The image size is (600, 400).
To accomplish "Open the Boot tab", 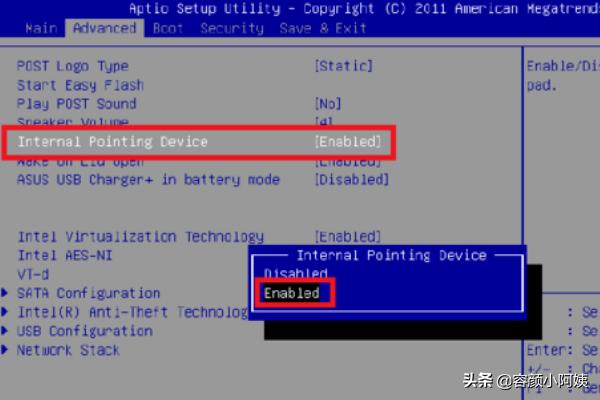I will [x=167, y=28].
